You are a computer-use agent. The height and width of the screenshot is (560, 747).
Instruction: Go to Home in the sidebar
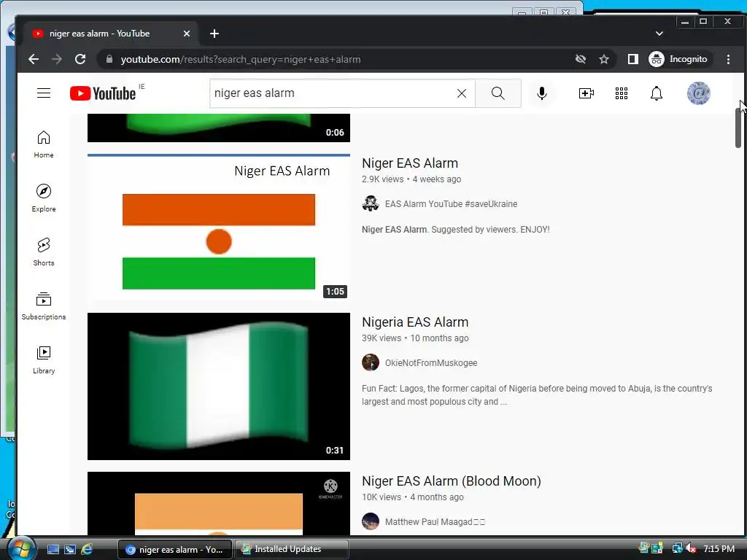click(44, 144)
